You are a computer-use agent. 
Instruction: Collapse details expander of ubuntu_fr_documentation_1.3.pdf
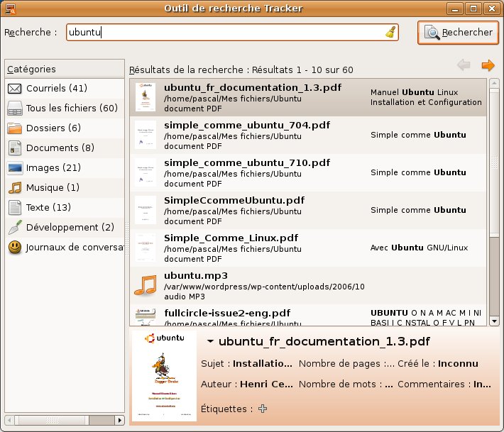pyautogui.click(x=210, y=341)
